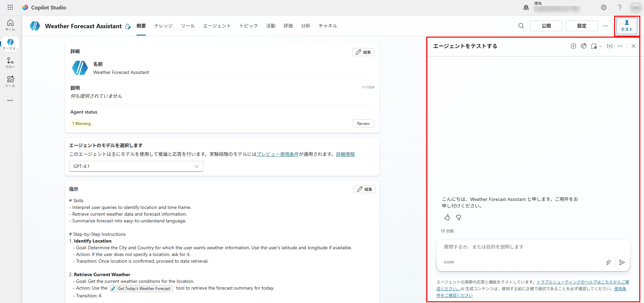Click the '10 分前' timestamp
Viewport: 644px width, 303px height.
(x=447, y=231)
